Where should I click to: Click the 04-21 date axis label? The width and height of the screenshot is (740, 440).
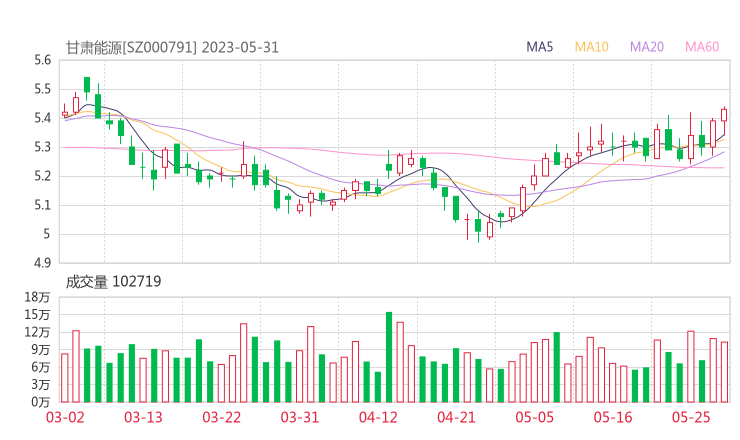pos(456,417)
